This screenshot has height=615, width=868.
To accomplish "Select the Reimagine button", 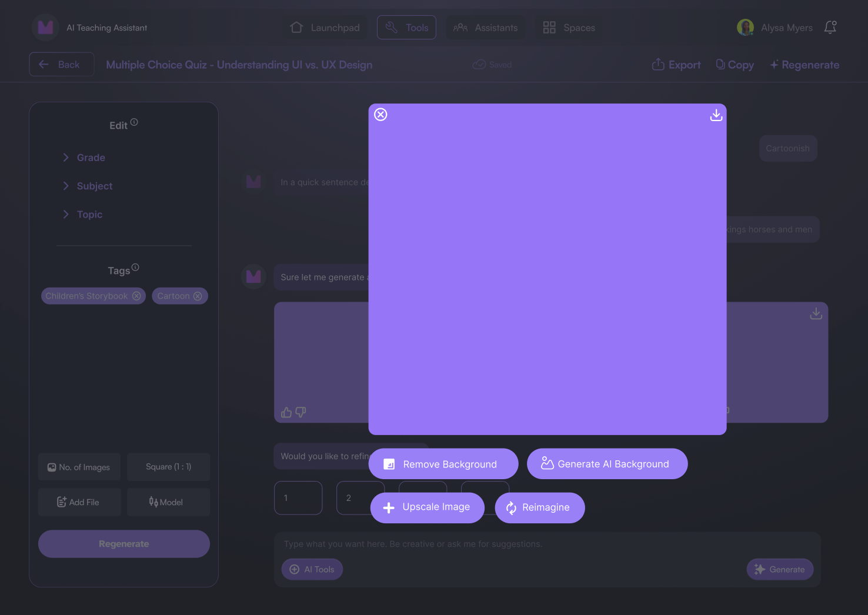I will pyautogui.click(x=539, y=508).
